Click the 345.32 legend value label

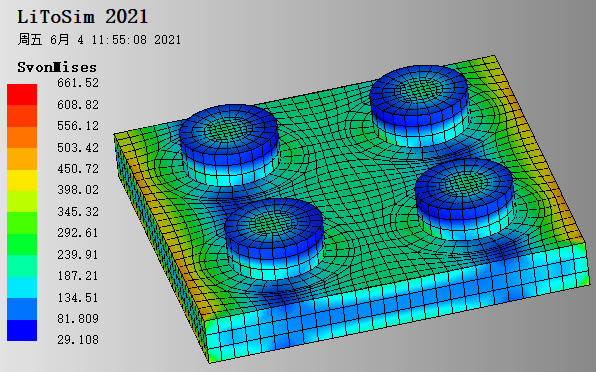(78, 211)
